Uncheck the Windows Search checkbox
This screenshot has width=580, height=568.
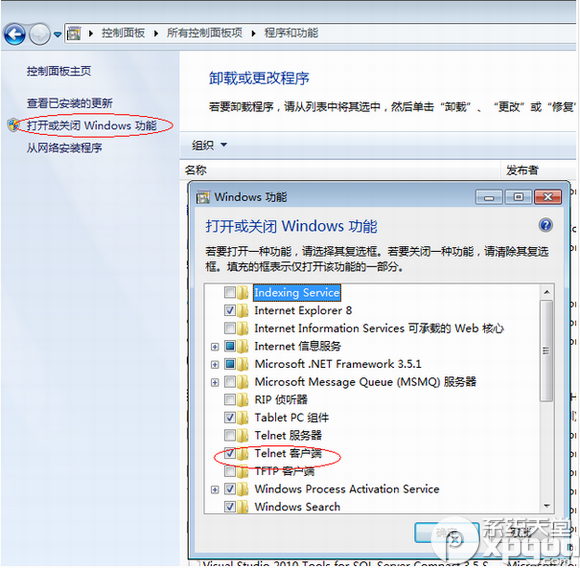(230, 507)
